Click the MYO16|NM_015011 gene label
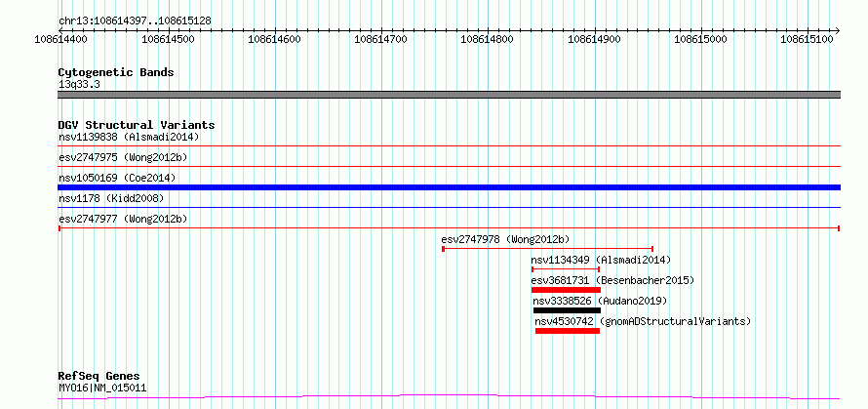This screenshot has height=409, width=868. [102, 388]
